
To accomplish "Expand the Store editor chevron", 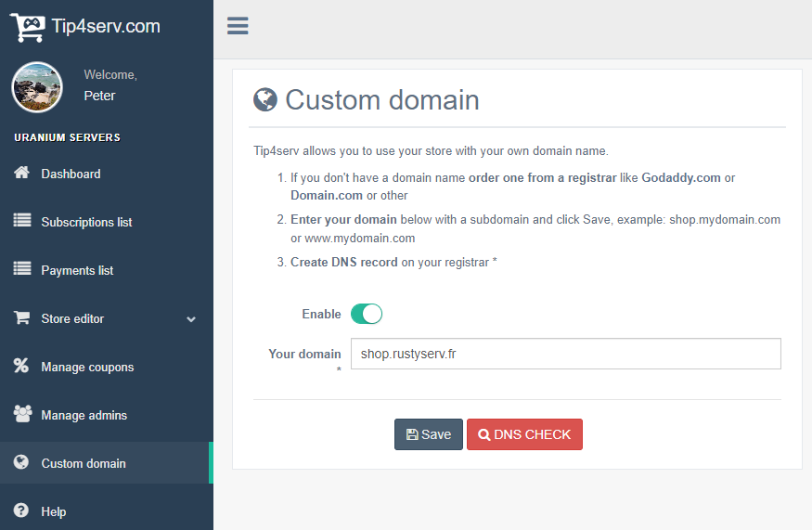I will (x=191, y=319).
